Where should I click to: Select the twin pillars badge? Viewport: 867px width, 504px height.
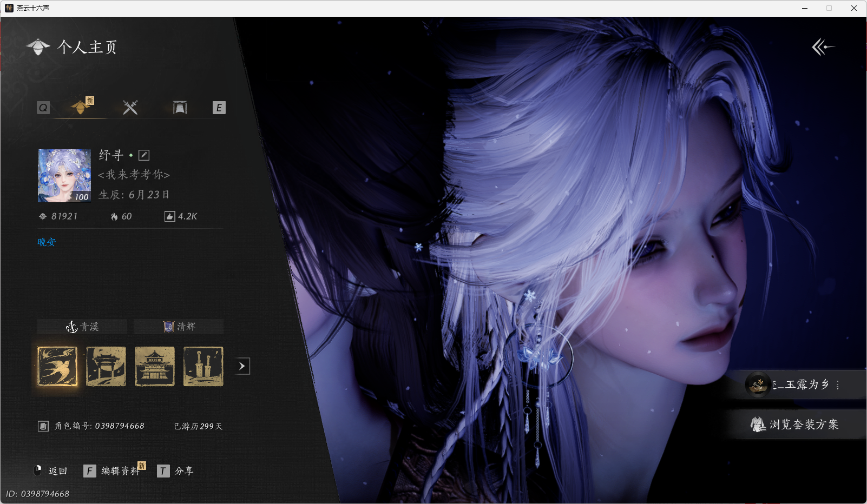point(203,367)
